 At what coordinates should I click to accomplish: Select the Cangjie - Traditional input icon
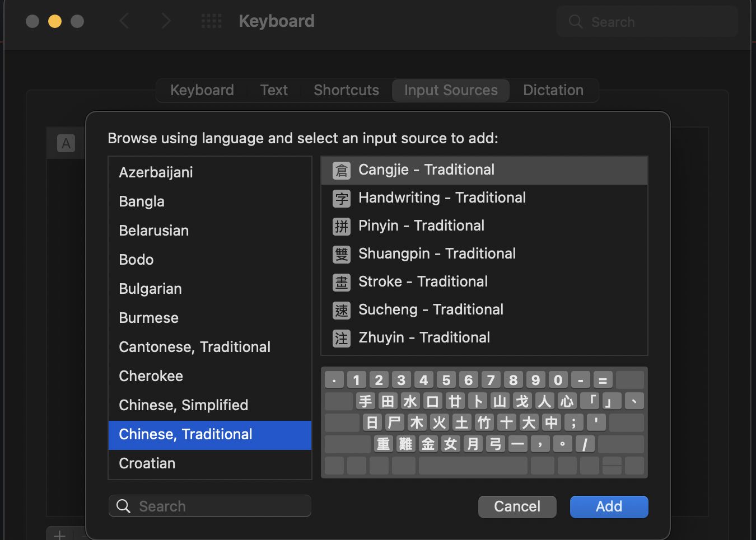click(342, 170)
